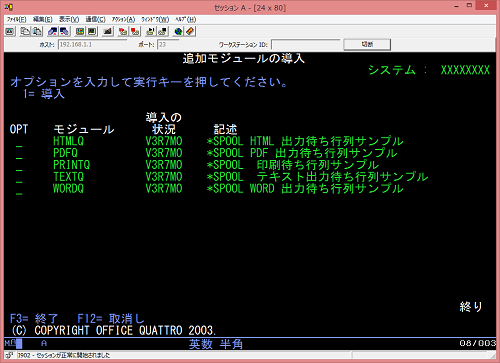Open the ヘルプ(H) menu
Screen dimensions: 500x363
coord(186,19)
